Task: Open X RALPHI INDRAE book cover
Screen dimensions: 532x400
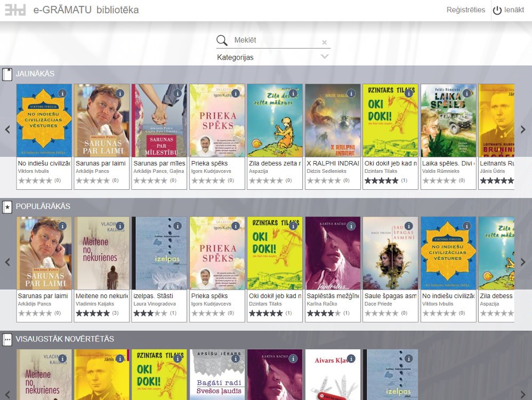Action: [333, 121]
